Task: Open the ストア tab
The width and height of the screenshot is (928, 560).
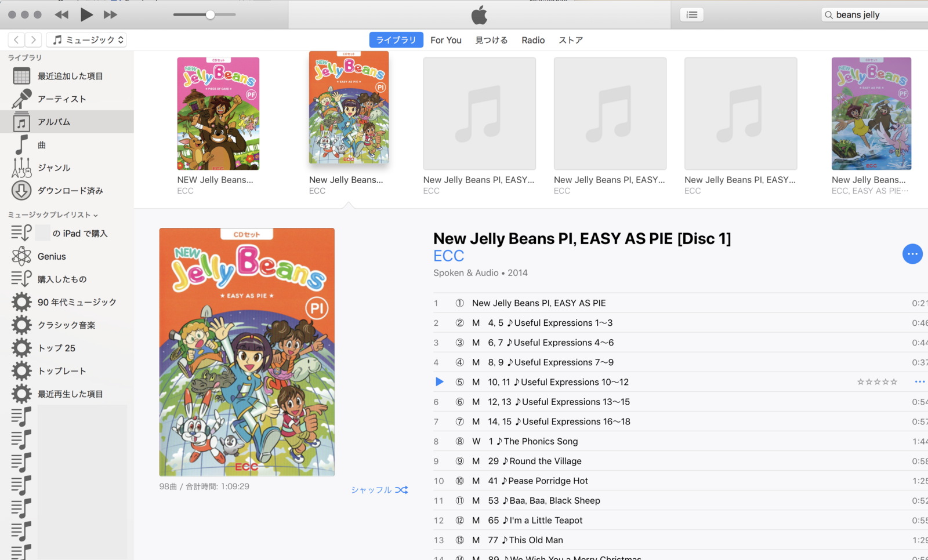Action: pyautogui.click(x=571, y=40)
